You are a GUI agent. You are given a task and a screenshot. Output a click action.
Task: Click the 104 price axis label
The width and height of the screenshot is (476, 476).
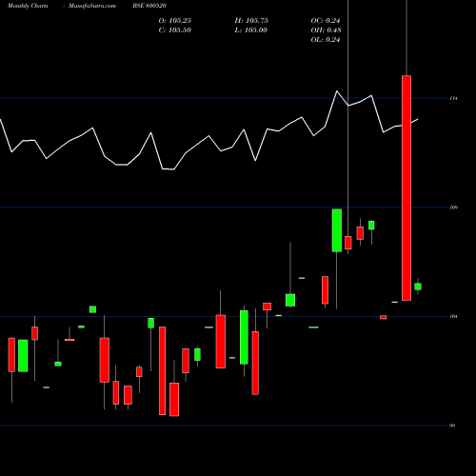click(453, 316)
